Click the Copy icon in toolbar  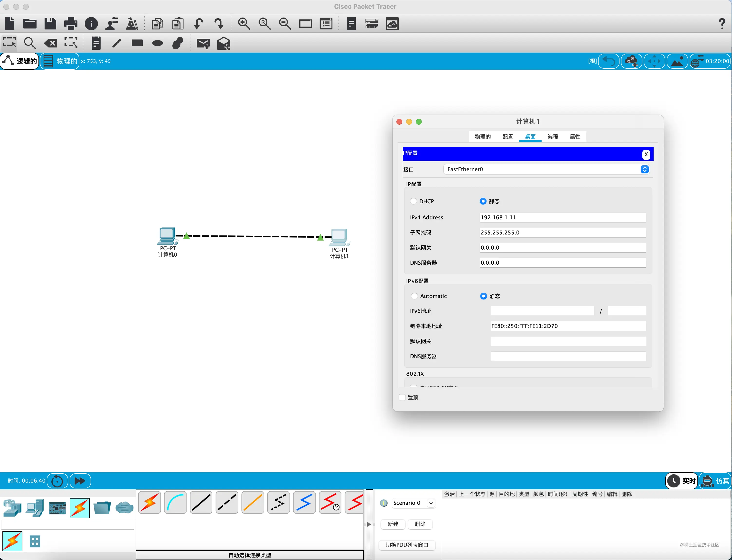point(157,24)
